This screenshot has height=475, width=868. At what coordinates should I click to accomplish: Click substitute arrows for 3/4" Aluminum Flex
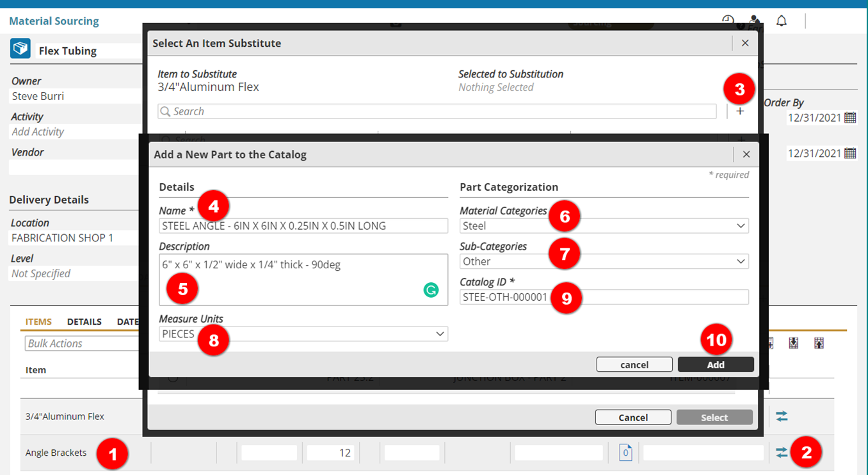pyautogui.click(x=782, y=416)
